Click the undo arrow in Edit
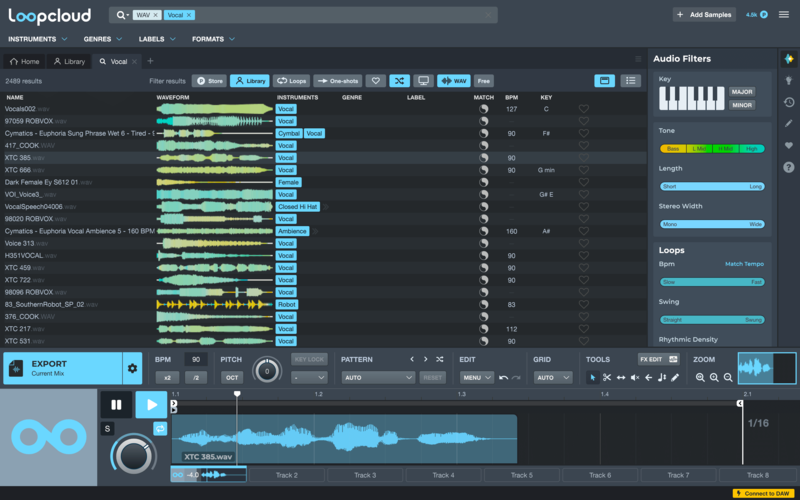Screen dimensions: 800x500 coord(504,378)
